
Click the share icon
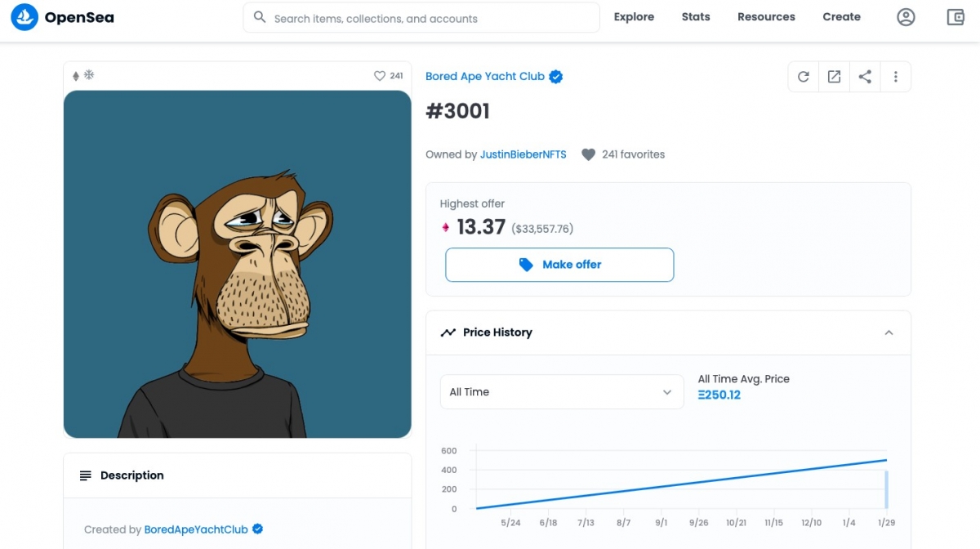[865, 77]
